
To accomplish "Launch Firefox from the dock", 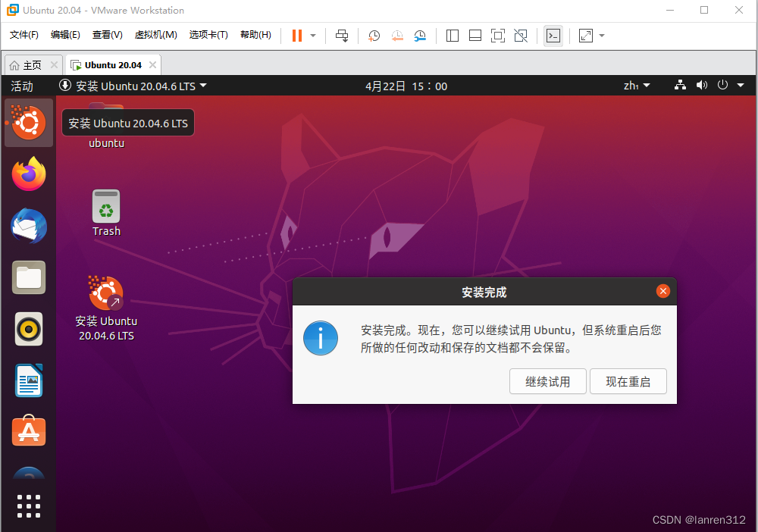I will [x=29, y=174].
